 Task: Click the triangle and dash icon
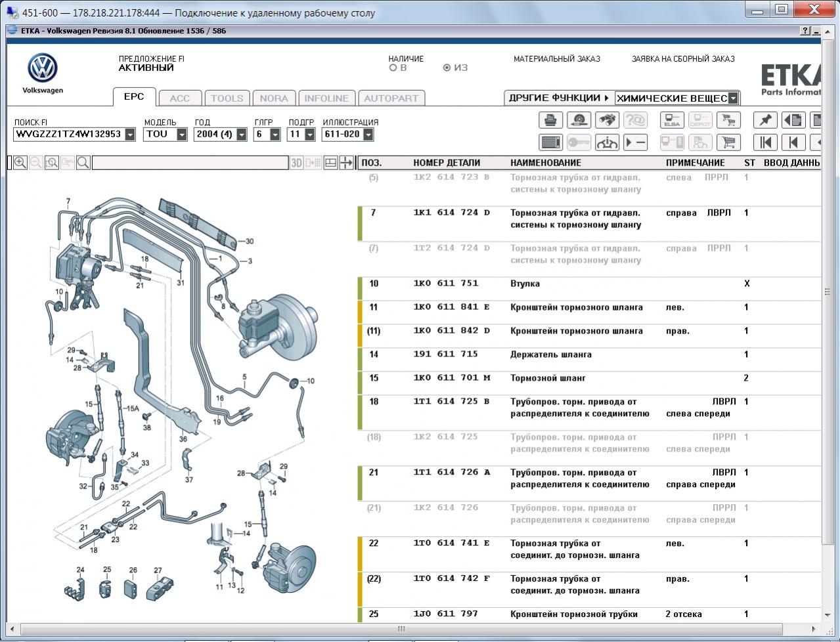pos(635,142)
